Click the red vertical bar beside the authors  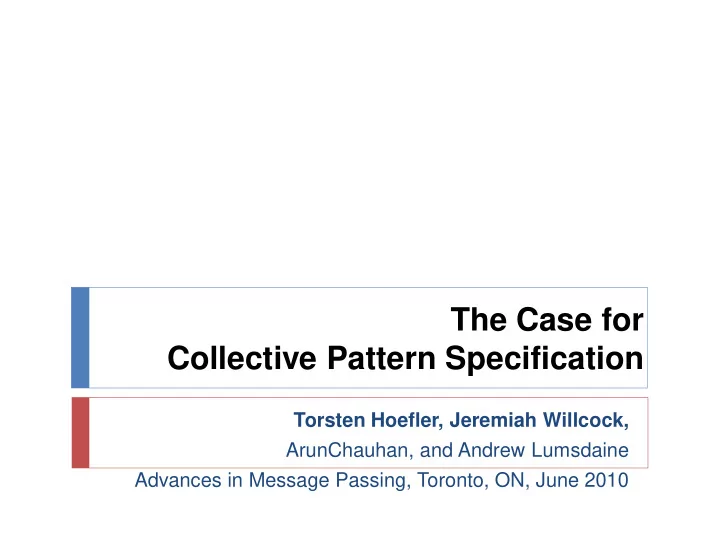point(80,433)
